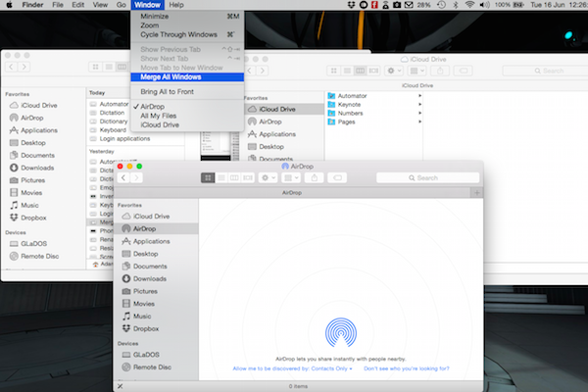This screenshot has height=392, width=588.
Task: Select list view in AirDrop window toolbar
Action: (221, 177)
